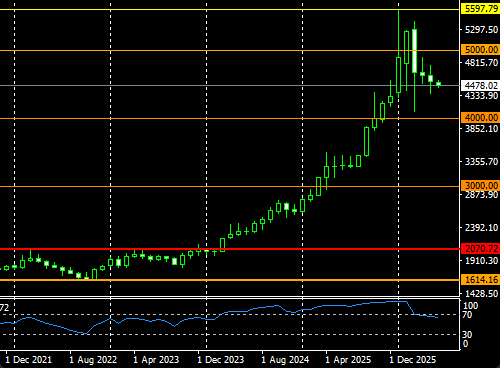Image resolution: width=500 pixels, height=368 pixels.
Task: Click the 1910.30 price scale value
Action: [481, 261]
